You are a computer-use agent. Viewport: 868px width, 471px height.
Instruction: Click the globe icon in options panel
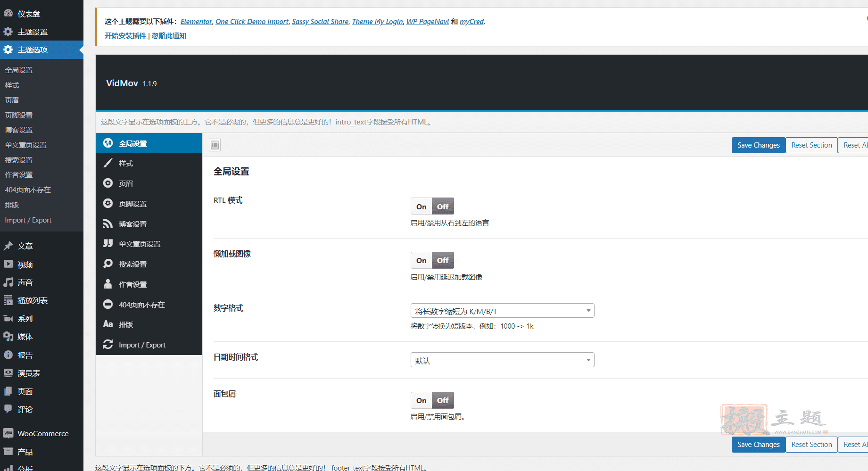(108, 143)
